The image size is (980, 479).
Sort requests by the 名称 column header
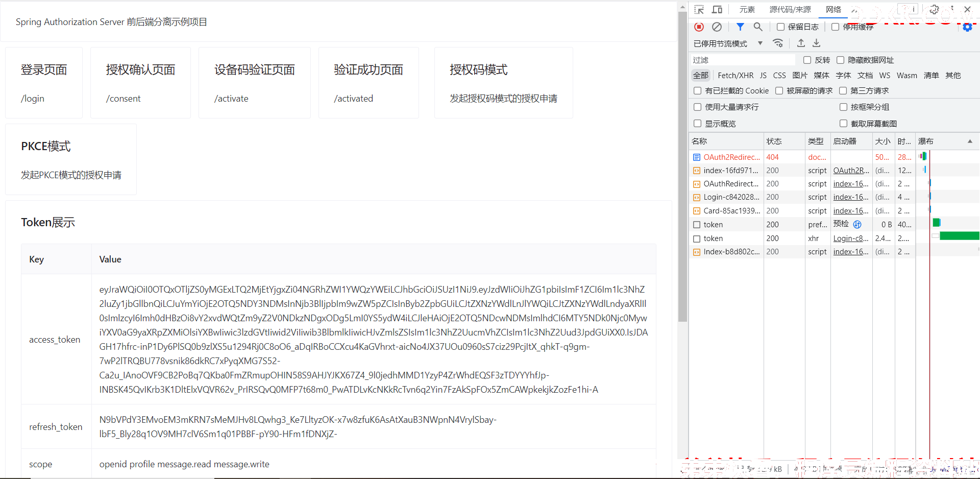[726, 141]
